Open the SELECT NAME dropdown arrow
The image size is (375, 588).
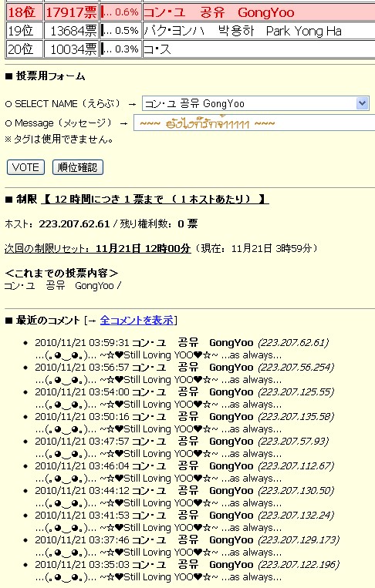point(362,103)
